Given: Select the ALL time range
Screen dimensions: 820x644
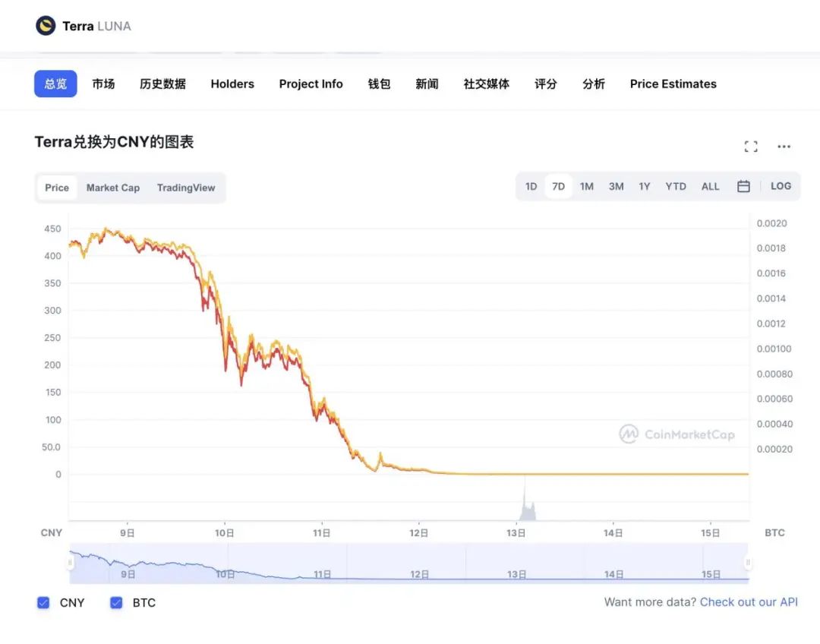Looking at the screenshot, I should (710, 185).
